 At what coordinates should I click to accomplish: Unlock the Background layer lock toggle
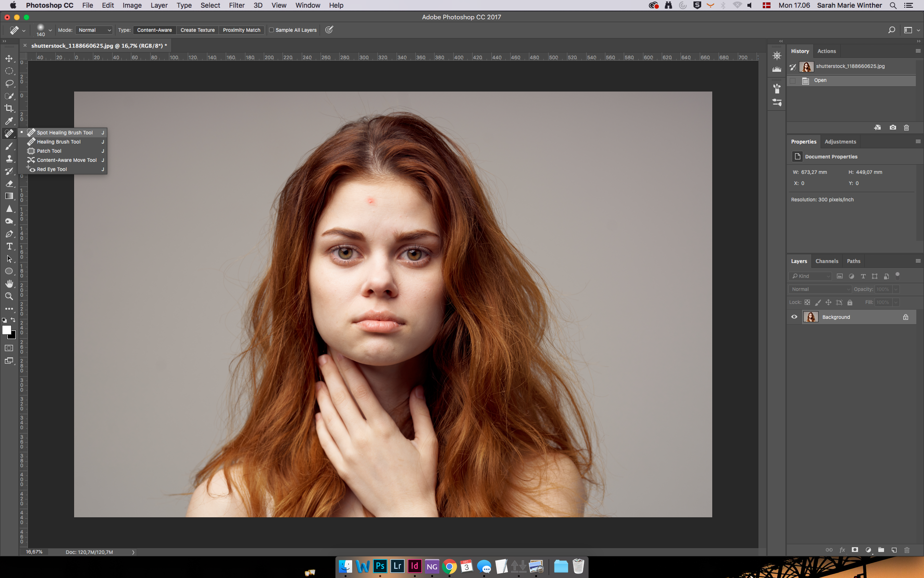[x=906, y=317]
